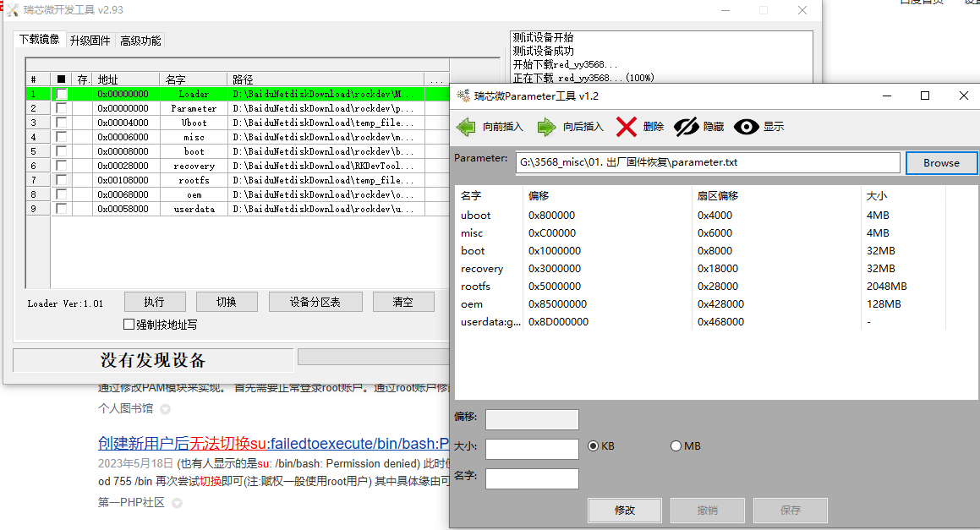The width and height of the screenshot is (980, 530).
Task: Switch to the 高级功能 tab
Action: [x=140, y=41]
